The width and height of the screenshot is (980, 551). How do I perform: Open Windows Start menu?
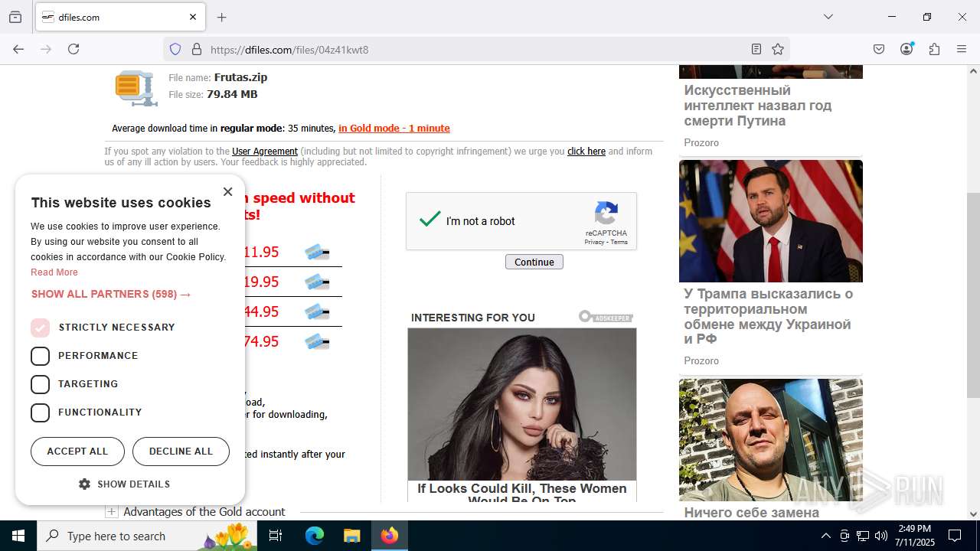(18, 536)
